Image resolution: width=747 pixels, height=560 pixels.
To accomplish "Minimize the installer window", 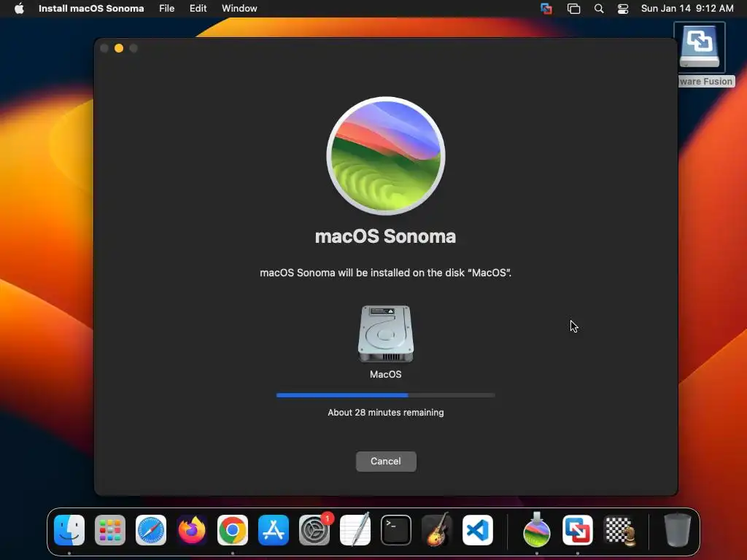I will (x=119, y=48).
